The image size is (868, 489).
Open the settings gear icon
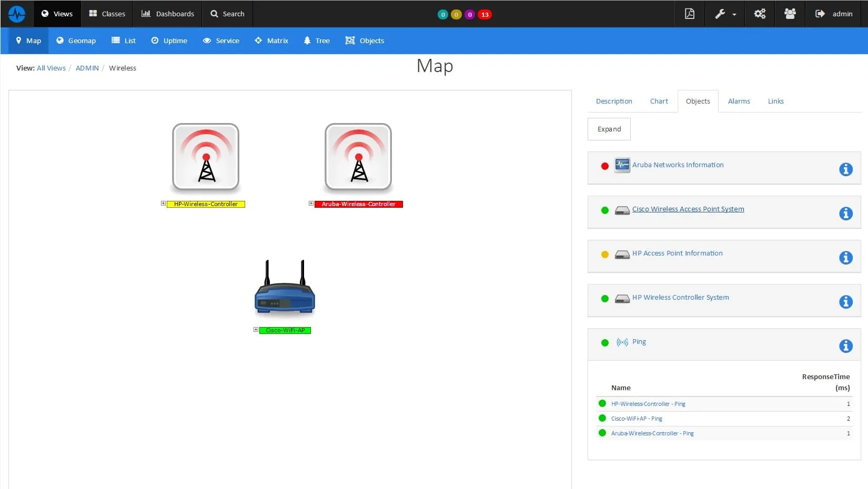tap(759, 14)
